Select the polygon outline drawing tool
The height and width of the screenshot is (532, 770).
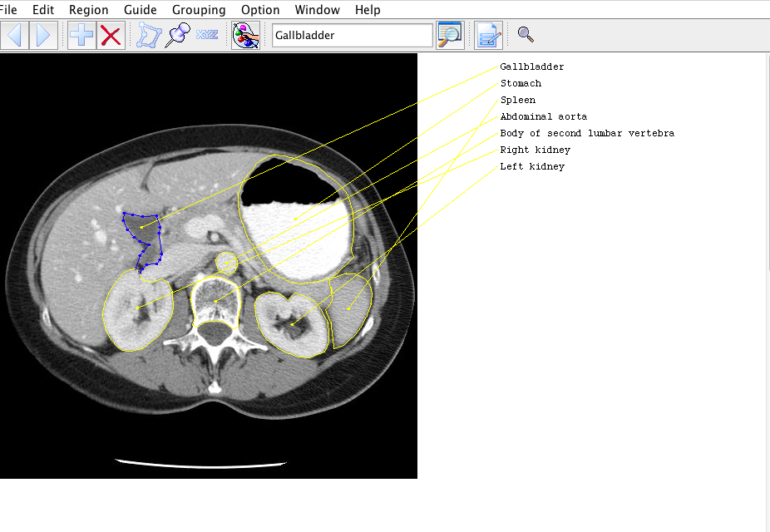click(148, 36)
